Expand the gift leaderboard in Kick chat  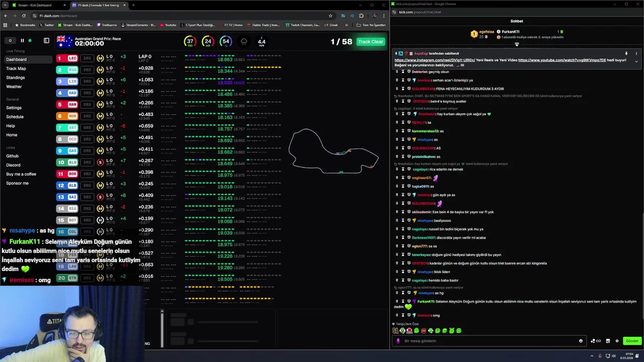tap(517, 44)
